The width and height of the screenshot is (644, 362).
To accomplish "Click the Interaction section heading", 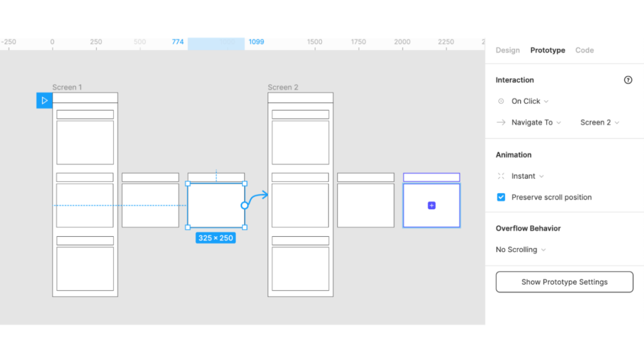I will 515,80.
